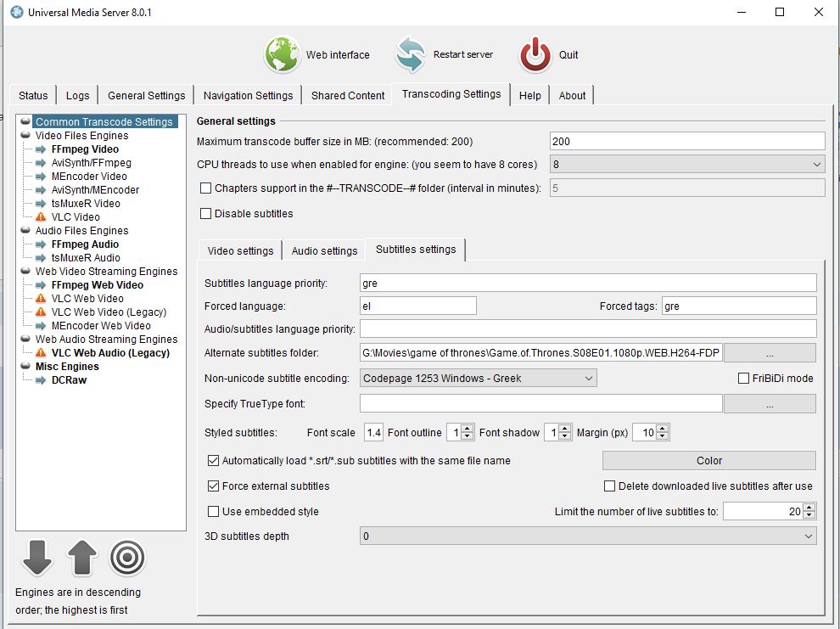Increase subtitle Margin (px) value

[663, 429]
